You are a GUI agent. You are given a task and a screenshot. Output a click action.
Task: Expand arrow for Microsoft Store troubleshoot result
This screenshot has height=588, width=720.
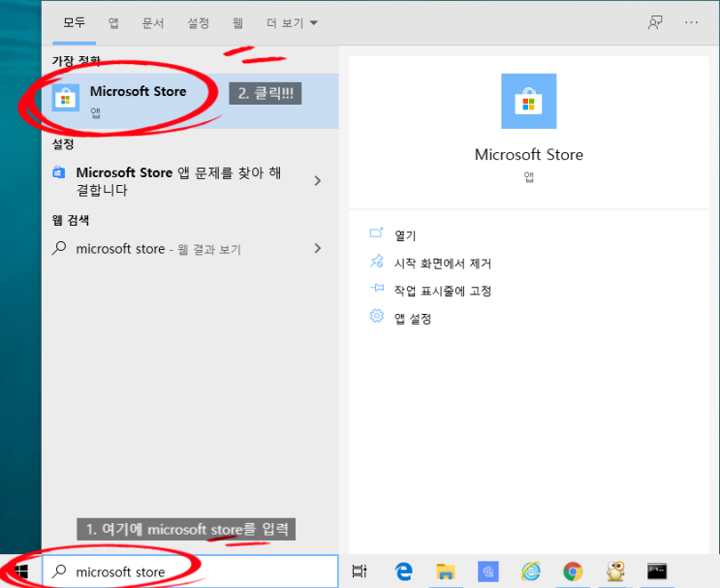tap(317, 181)
